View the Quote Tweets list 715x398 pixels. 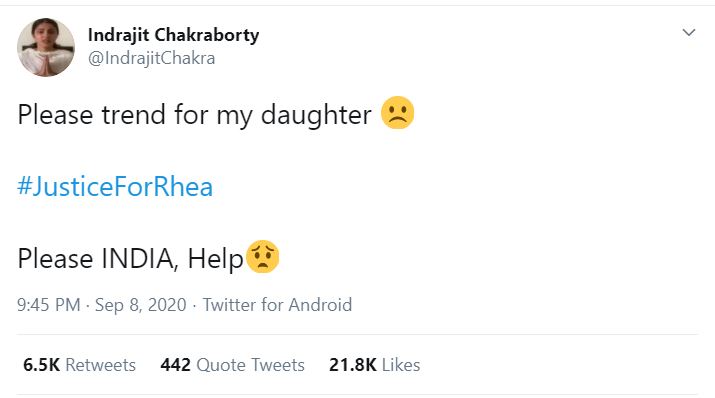[x=233, y=365]
